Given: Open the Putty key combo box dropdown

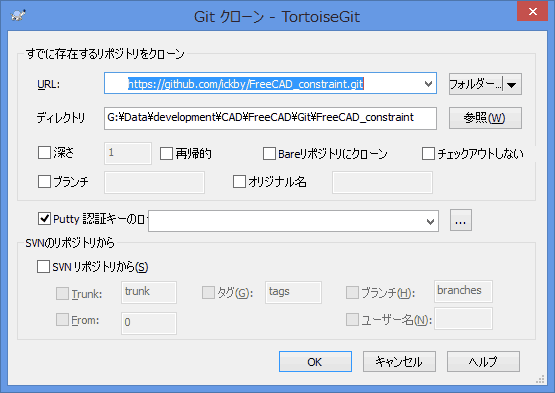Looking at the screenshot, I should coord(430,221).
